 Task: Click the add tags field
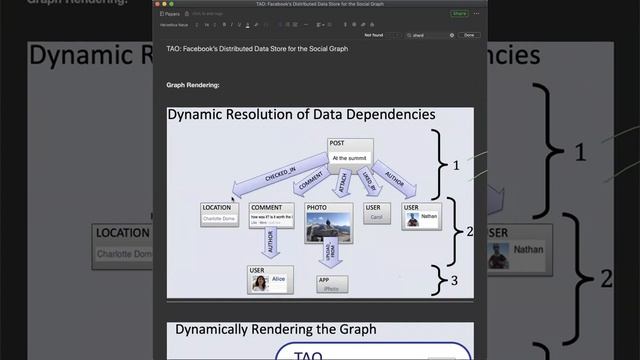tap(207, 14)
